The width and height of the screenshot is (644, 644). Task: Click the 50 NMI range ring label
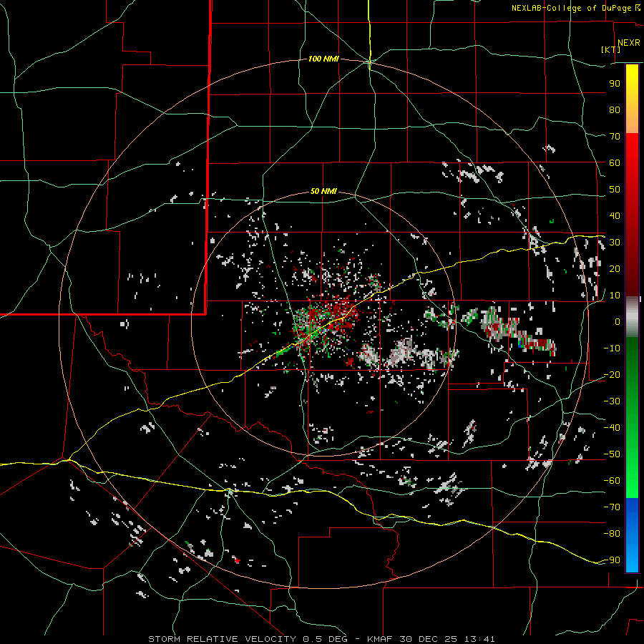(323, 191)
